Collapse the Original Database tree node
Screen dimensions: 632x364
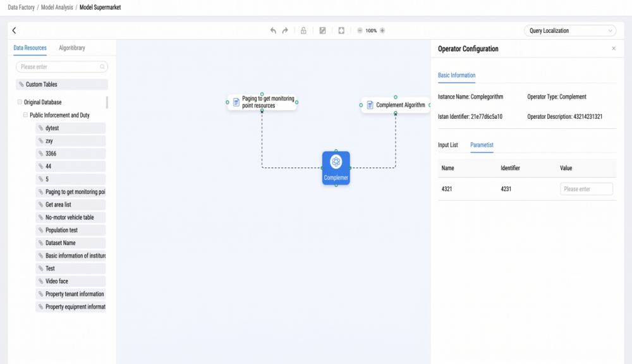point(20,102)
